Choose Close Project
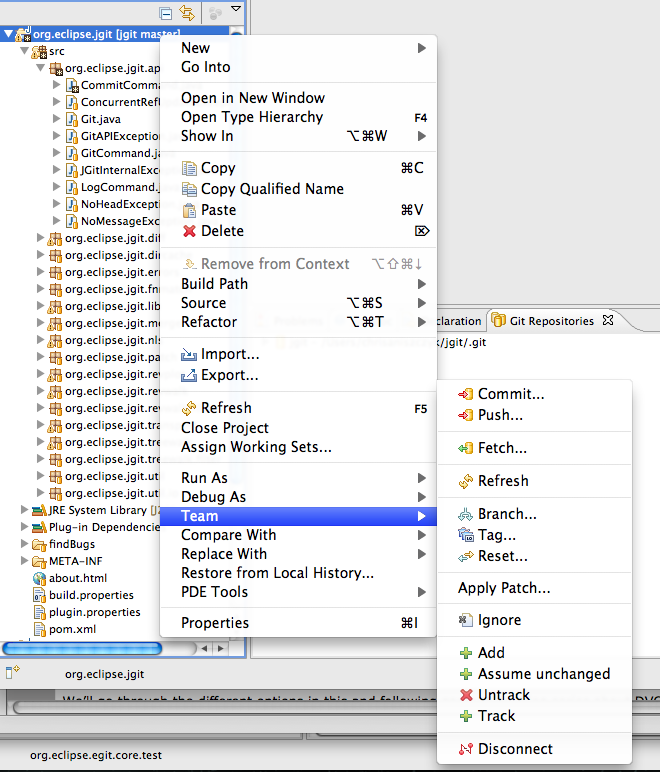The image size is (660, 772). pyautogui.click(x=298, y=428)
